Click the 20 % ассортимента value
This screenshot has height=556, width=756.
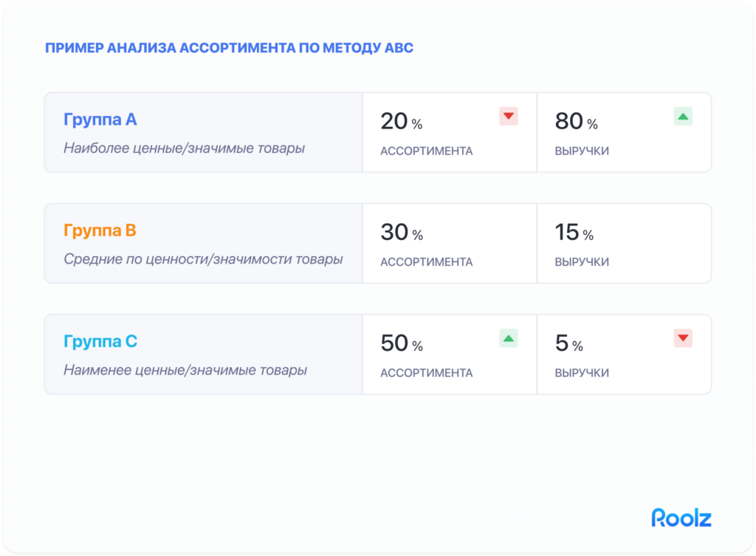[x=401, y=122]
